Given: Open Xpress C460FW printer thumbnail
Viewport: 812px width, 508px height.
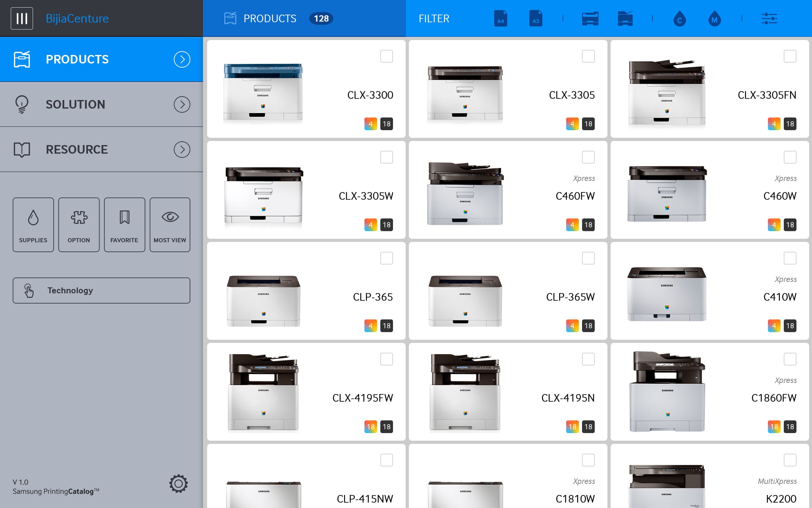Looking at the screenshot, I should coord(465,194).
